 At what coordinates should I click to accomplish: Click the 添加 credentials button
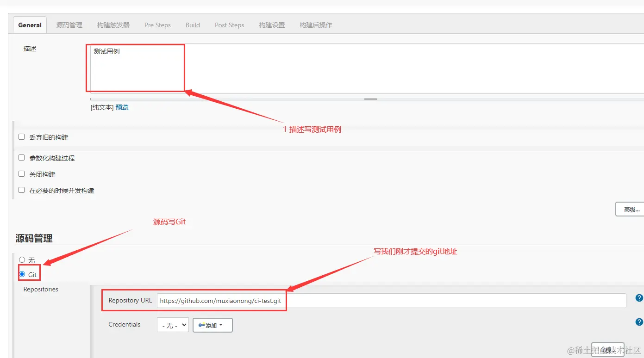pyautogui.click(x=213, y=325)
